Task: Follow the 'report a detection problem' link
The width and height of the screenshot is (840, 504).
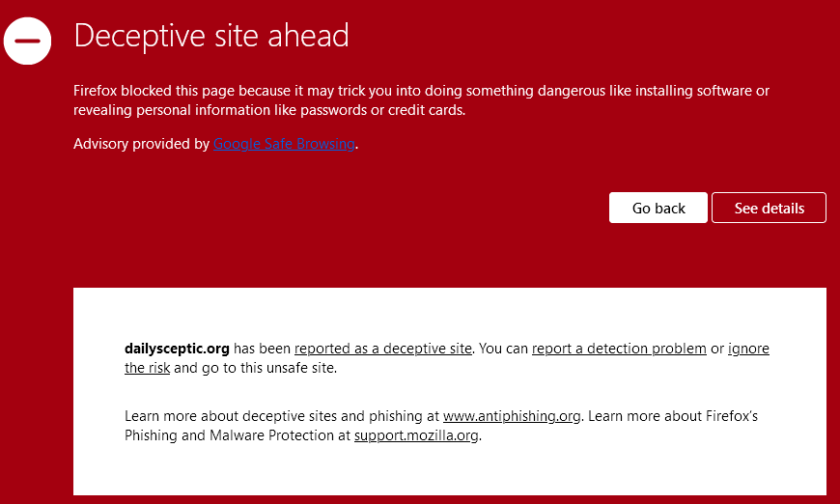Action: (x=619, y=349)
